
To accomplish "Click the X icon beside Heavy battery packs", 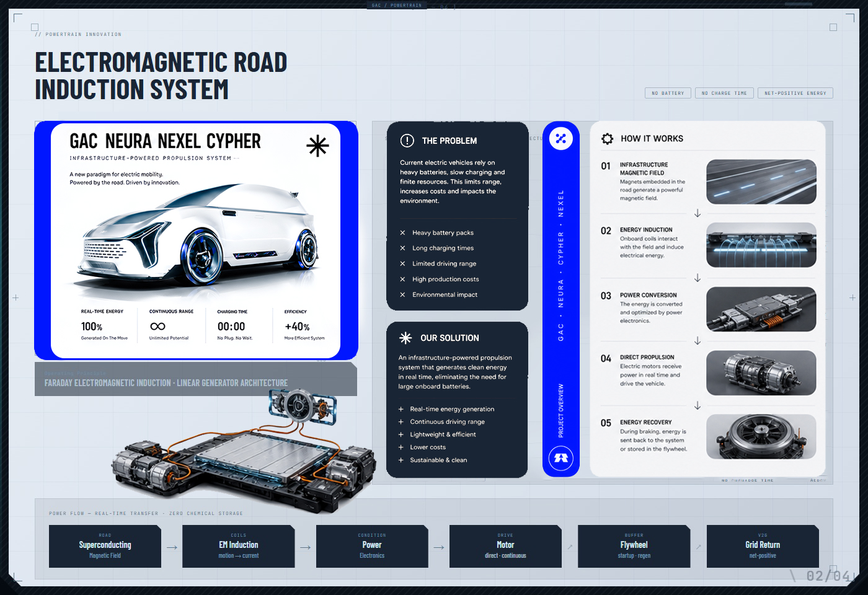I will 402,233.
